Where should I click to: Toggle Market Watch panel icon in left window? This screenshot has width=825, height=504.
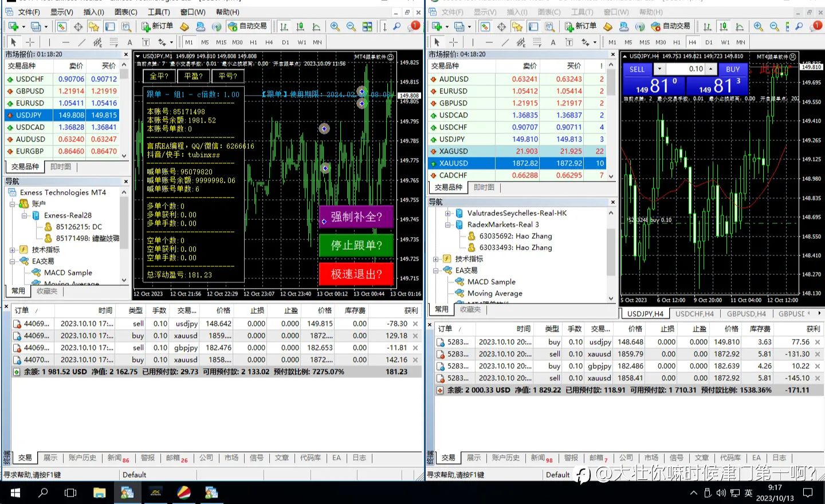(x=61, y=26)
